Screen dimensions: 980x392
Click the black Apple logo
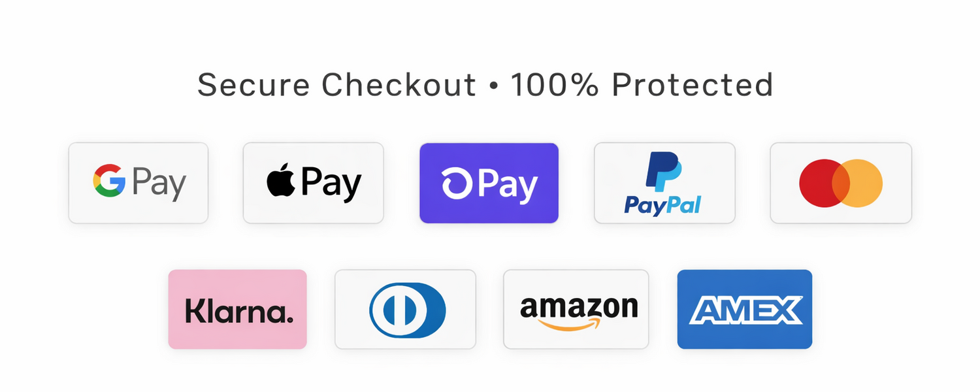click(281, 181)
